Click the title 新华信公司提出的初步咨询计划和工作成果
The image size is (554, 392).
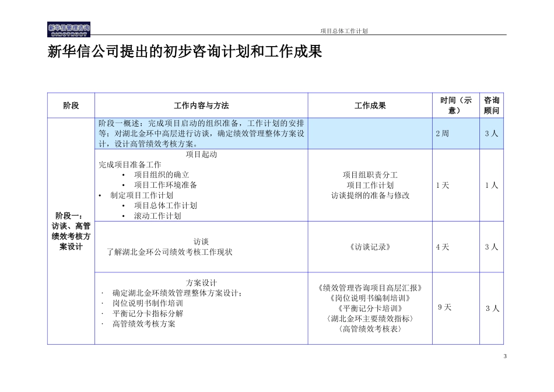click(185, 51)
